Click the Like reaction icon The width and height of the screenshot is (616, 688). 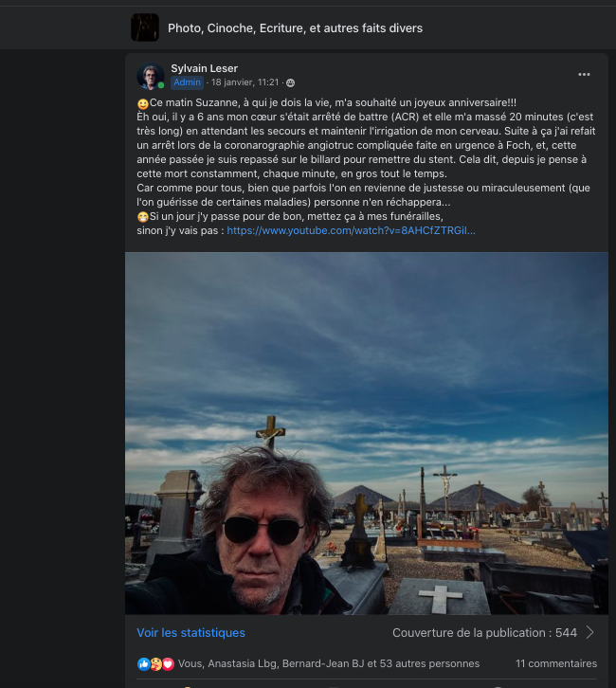(143, 663)
